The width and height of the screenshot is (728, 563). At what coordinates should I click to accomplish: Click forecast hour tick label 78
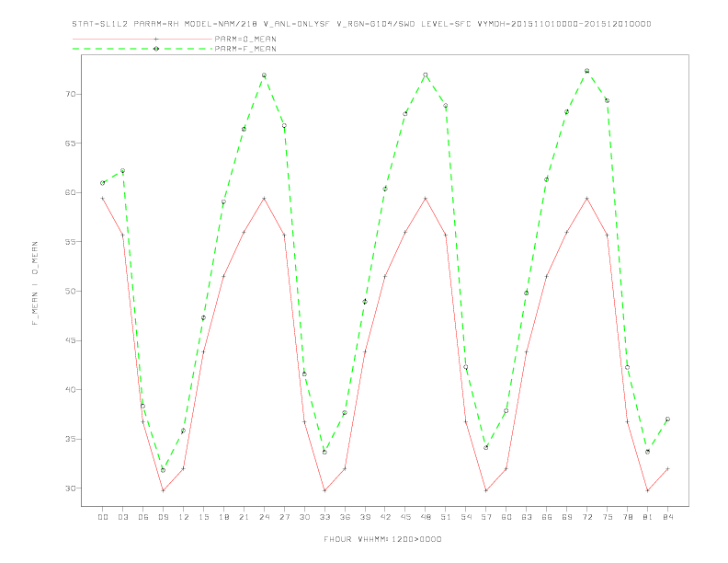[627, 517]
